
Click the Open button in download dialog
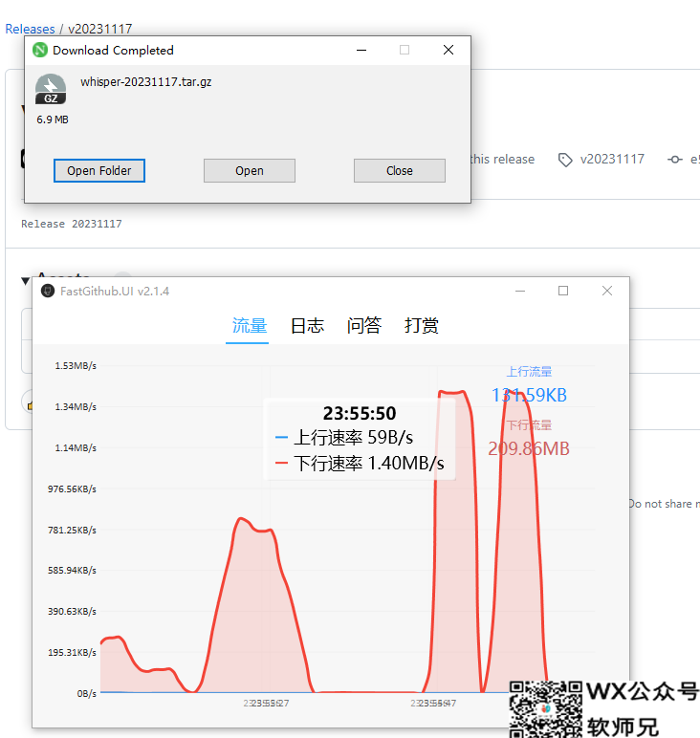pos(250,170)
